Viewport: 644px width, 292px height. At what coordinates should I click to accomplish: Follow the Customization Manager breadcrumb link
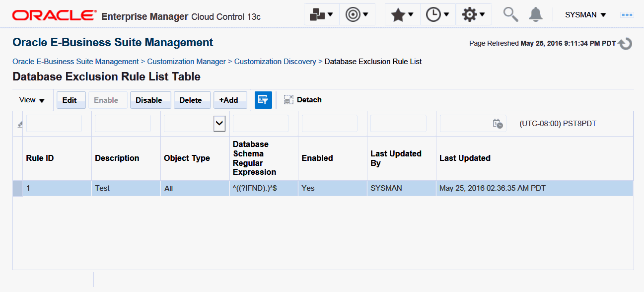[187, 62]
